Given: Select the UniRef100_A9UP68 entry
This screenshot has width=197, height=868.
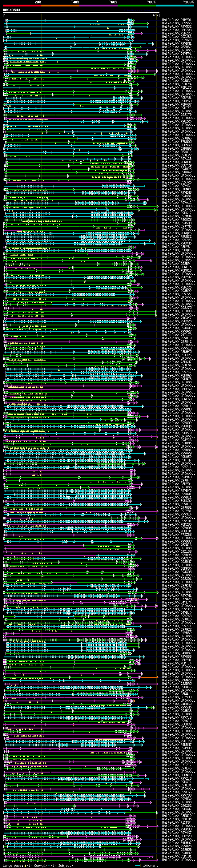Looking at the screenshot, I should tap(176, 101).
